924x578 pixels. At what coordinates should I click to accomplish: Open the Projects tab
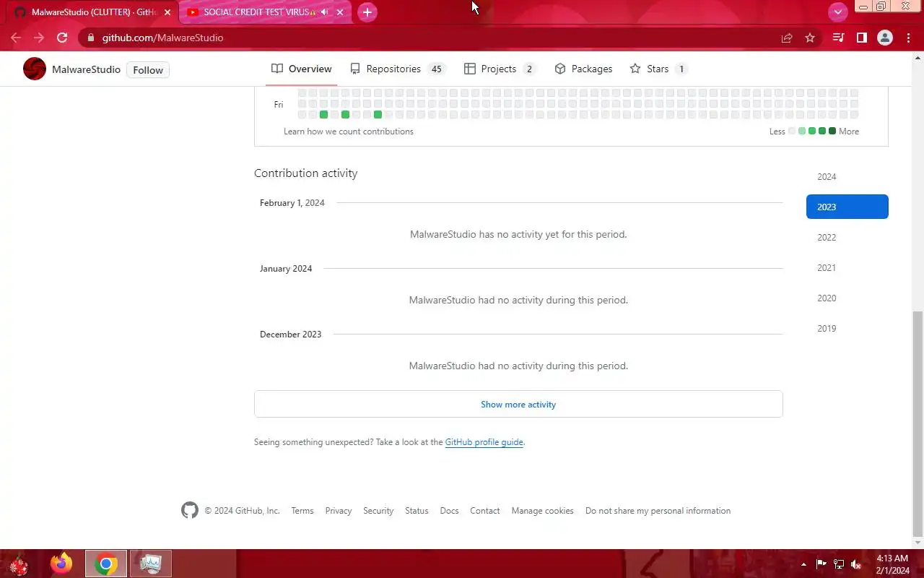pos(500,69)
